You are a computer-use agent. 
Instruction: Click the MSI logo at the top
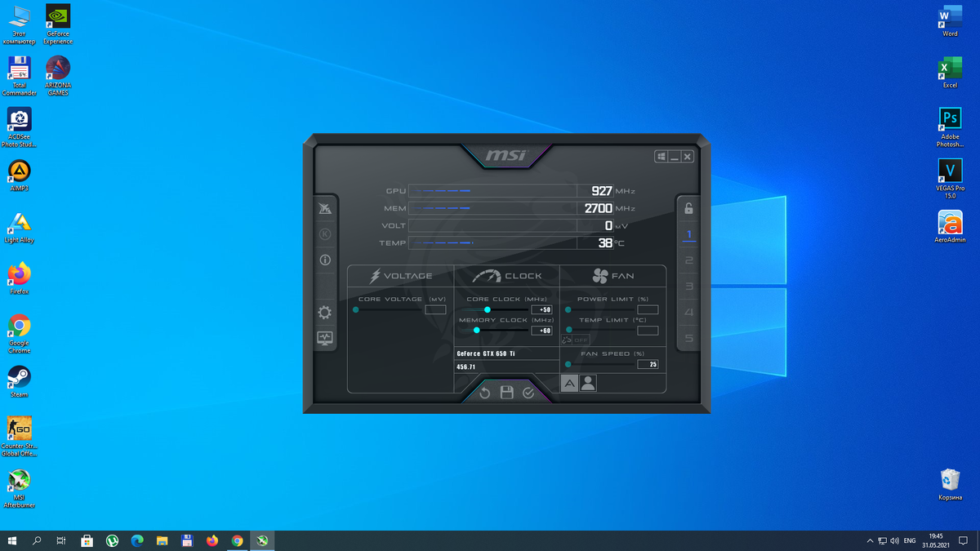point(506,155)
